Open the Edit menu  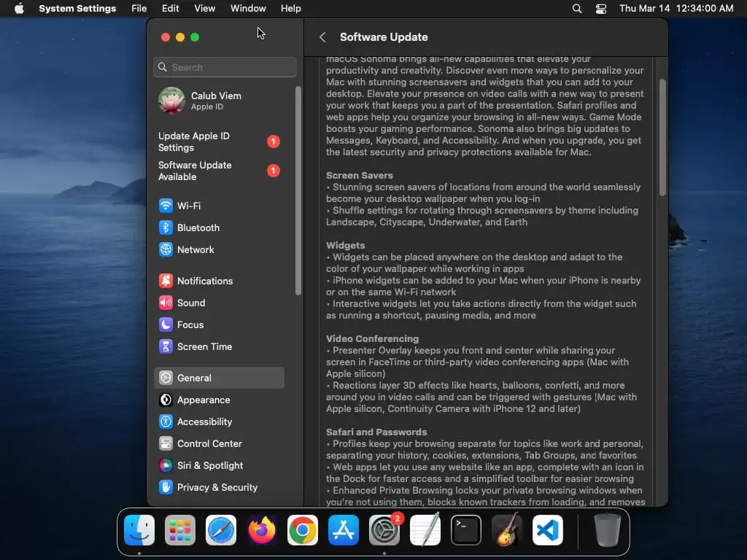click(170, 9)
